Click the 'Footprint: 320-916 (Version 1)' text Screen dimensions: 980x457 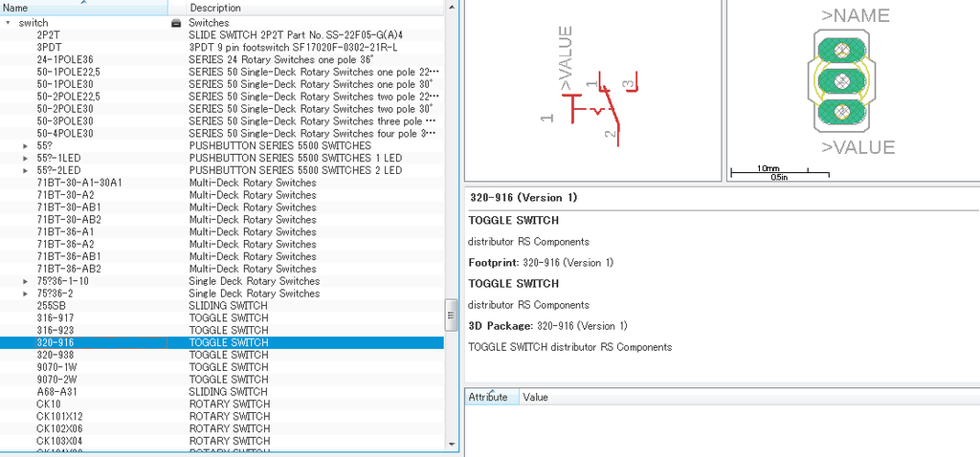(542, 263)
